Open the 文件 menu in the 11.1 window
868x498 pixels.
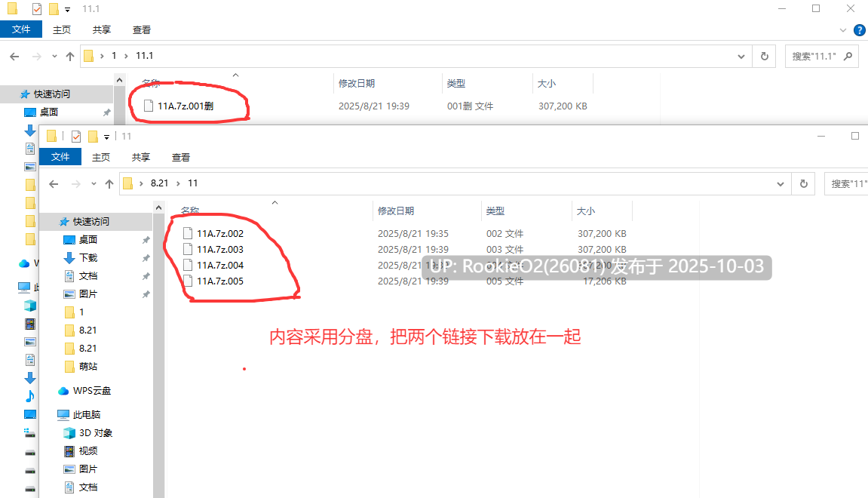tap(21, 29)
